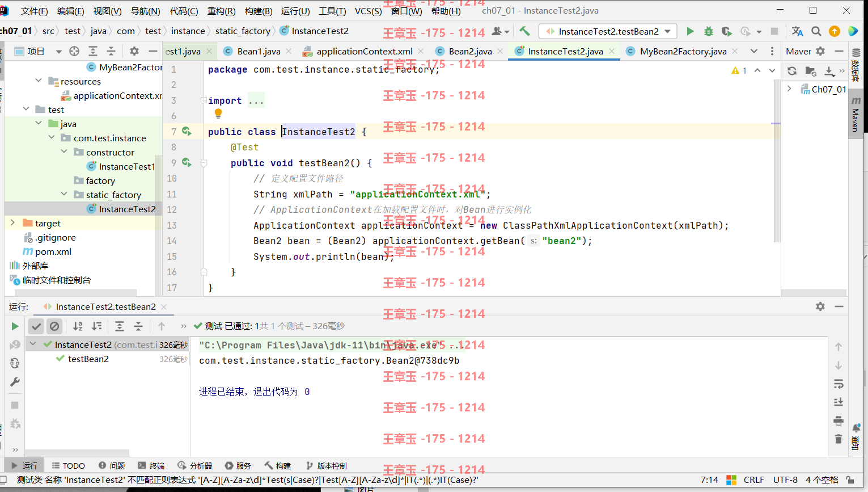The width and height of the screenshot is (868, 492).
Task: Toggle show ignored tests filter
Action: point(54,326)
